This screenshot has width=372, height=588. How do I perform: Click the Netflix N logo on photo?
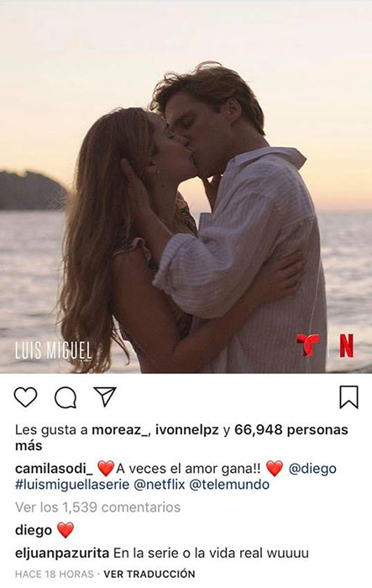(347, 345)
